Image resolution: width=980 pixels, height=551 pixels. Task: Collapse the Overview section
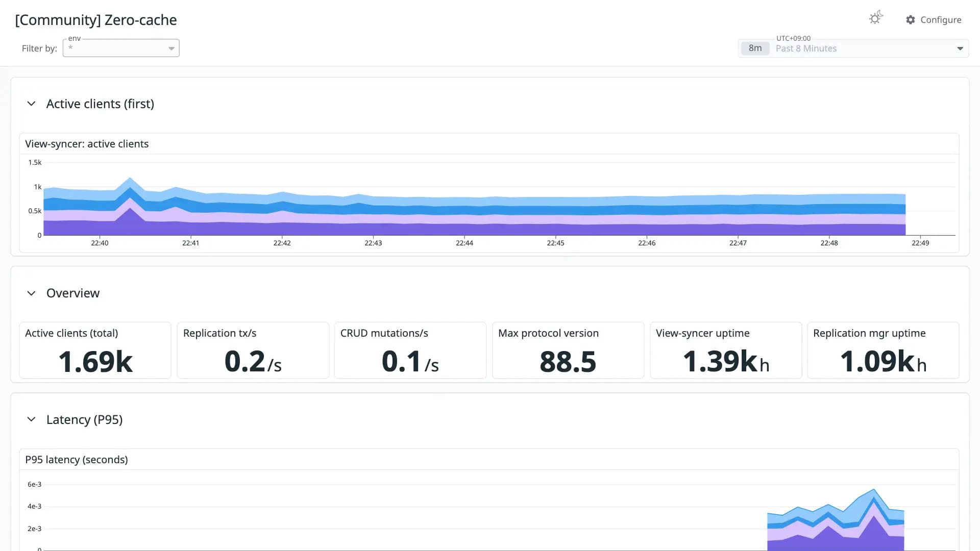coord(31,293)
